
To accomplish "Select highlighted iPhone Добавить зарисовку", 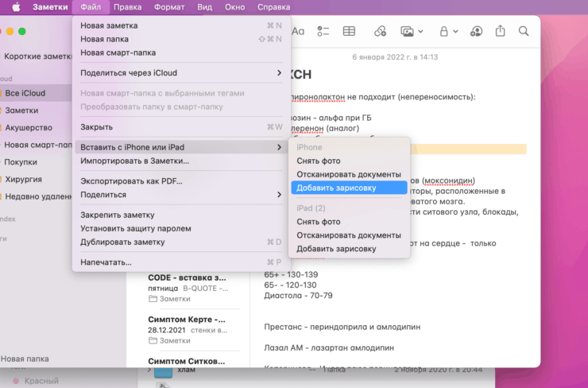I will tap(349, 188).
